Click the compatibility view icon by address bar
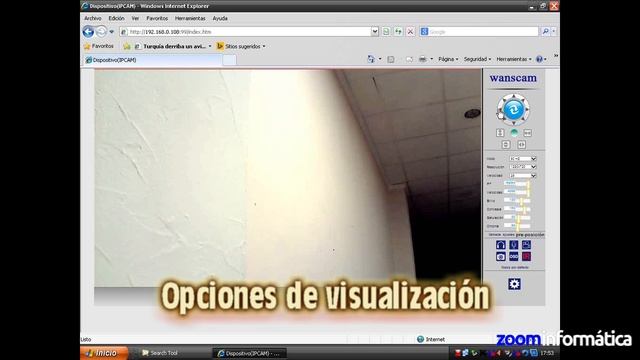 [386, 31]
